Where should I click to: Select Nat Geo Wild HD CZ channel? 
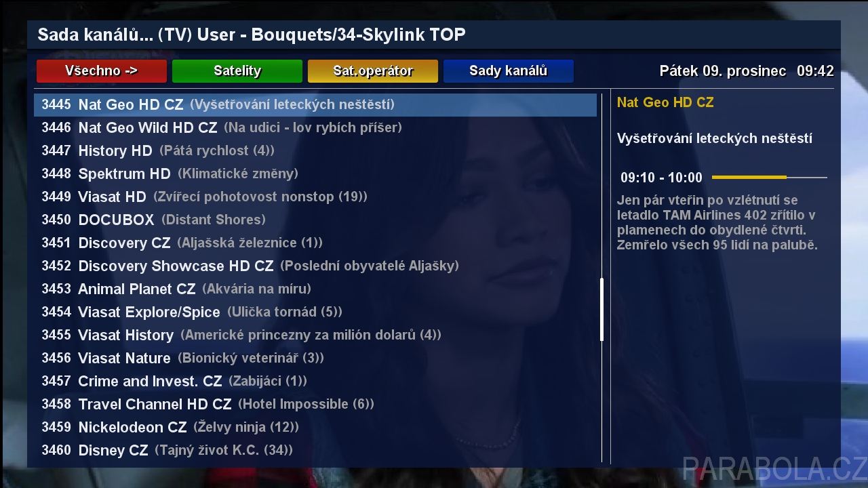tap(315, 127)
